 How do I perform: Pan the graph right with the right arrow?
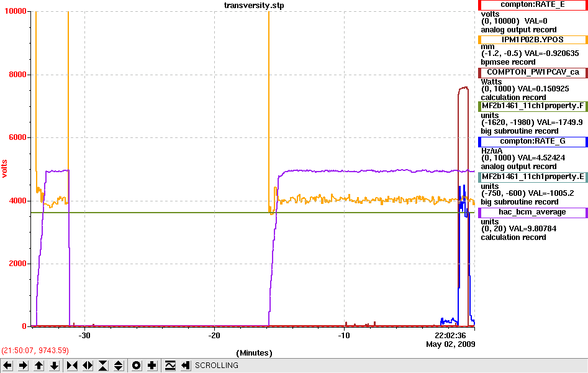(23, 366)
